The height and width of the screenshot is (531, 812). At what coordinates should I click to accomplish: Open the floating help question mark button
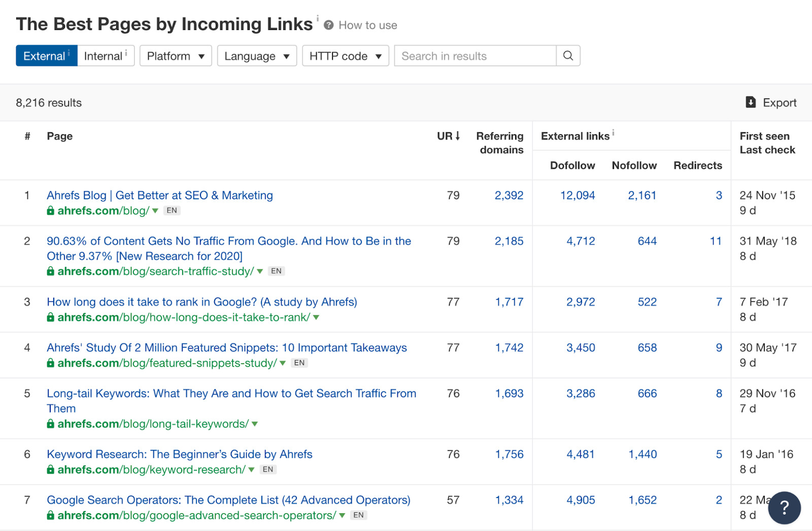[x=784, y=508]
